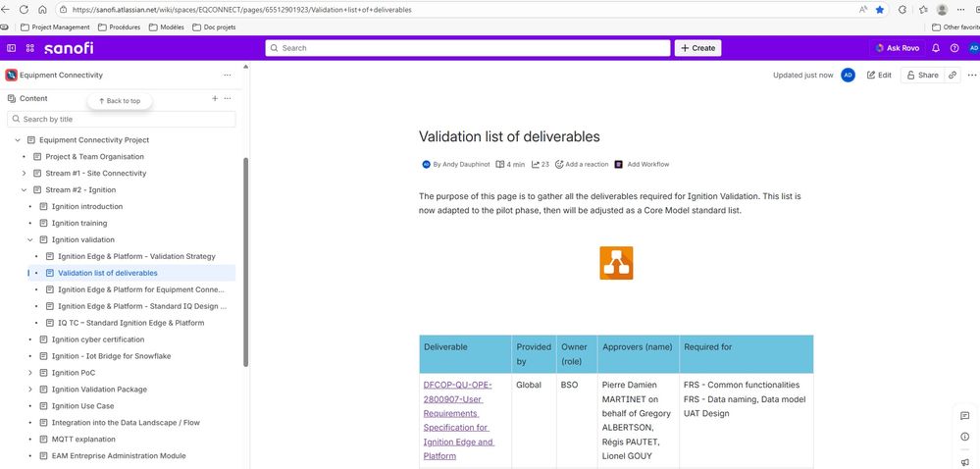Viewport: 980px width, 469px height.
Task: Reload the page with refresh icon
Action: pyautogui.click(x=25, y=10)
